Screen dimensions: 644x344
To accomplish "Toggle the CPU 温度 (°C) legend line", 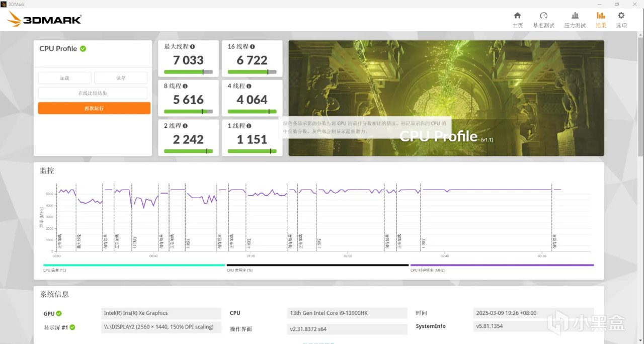I will tap(134, 265).
